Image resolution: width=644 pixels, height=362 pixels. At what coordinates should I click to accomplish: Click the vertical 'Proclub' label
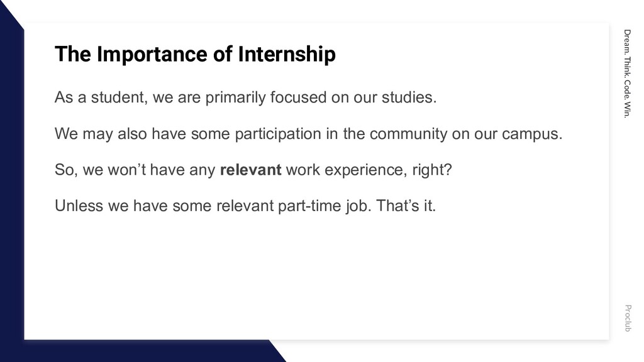pyautogui.click(x=628, y=318)
